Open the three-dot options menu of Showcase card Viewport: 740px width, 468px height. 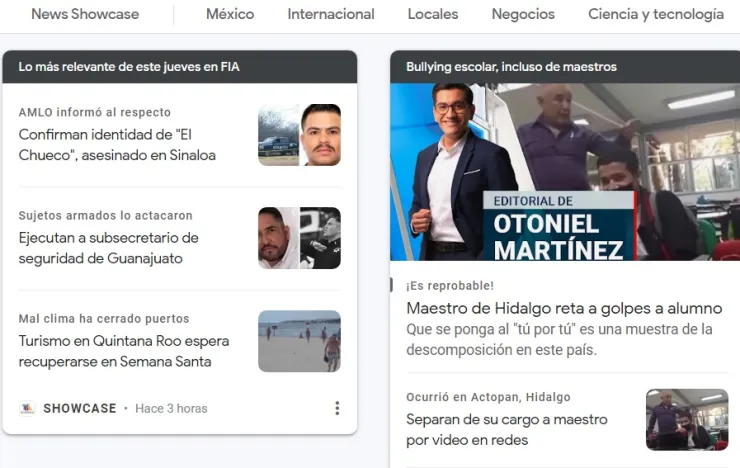tap(337, 408)
